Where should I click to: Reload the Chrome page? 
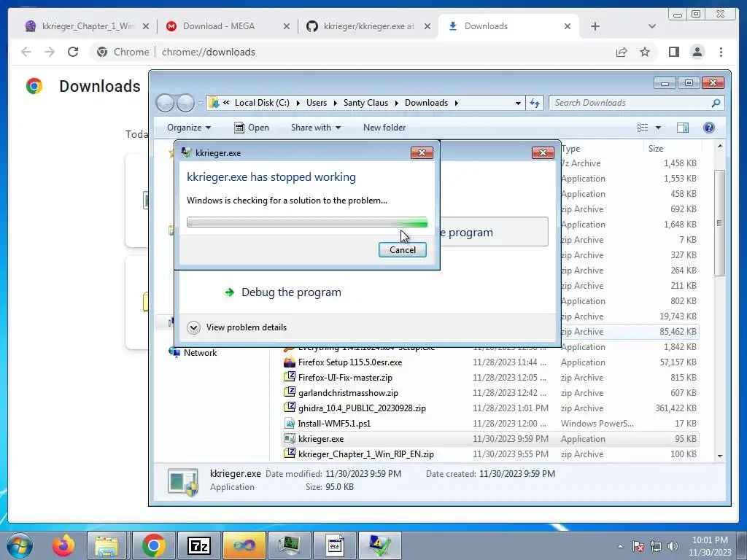(x=73, y=52)
